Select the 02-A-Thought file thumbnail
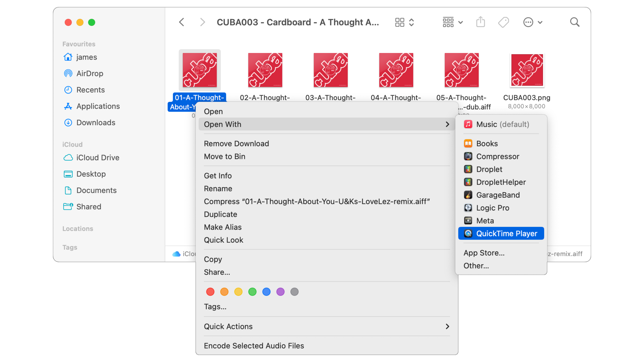The image size is (644, 362). click(x=265, y=70)
